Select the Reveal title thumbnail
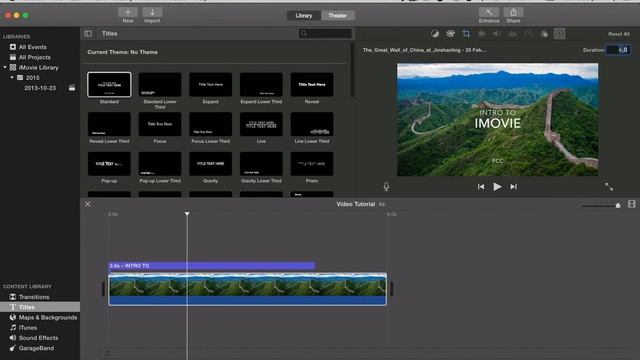 [x=312, y=84]
